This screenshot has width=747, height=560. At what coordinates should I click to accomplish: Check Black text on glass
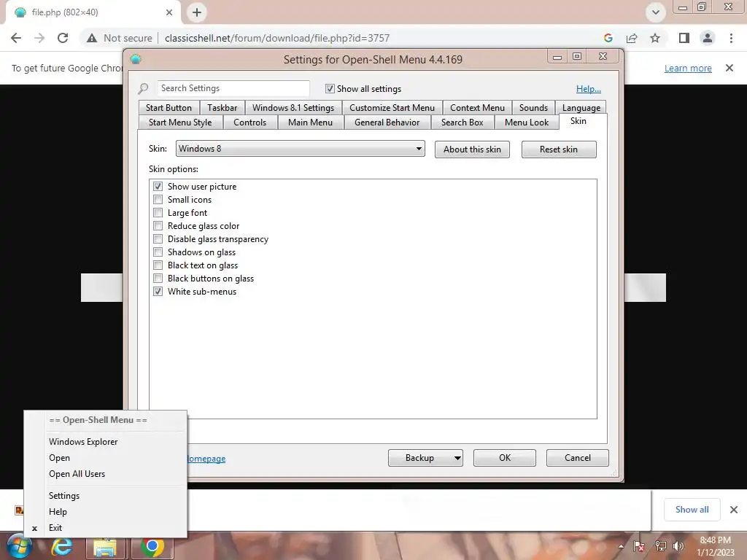point(158,265)
